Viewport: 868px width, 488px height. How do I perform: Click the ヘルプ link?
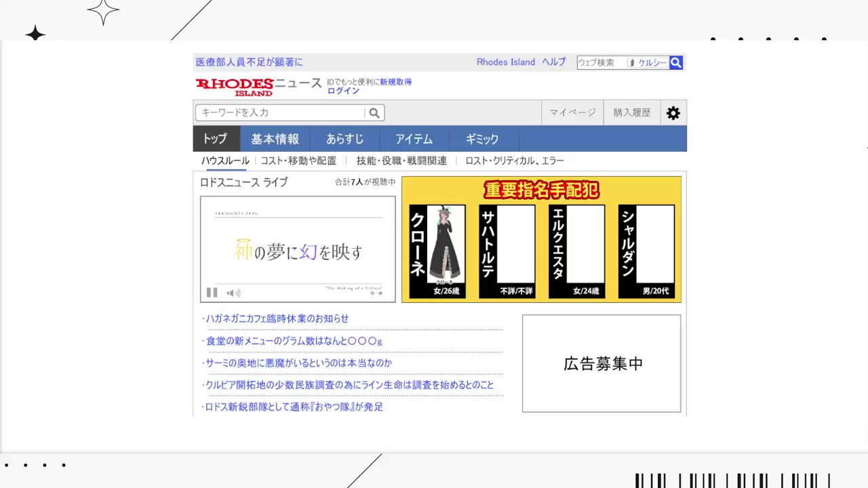pyautogui.click(x=553, y=62)
